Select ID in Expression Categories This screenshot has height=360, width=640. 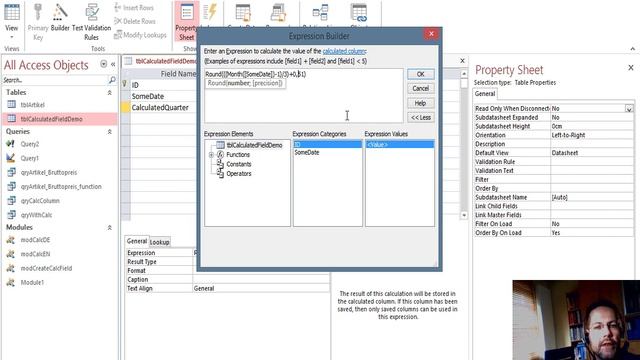coord(327,144)
